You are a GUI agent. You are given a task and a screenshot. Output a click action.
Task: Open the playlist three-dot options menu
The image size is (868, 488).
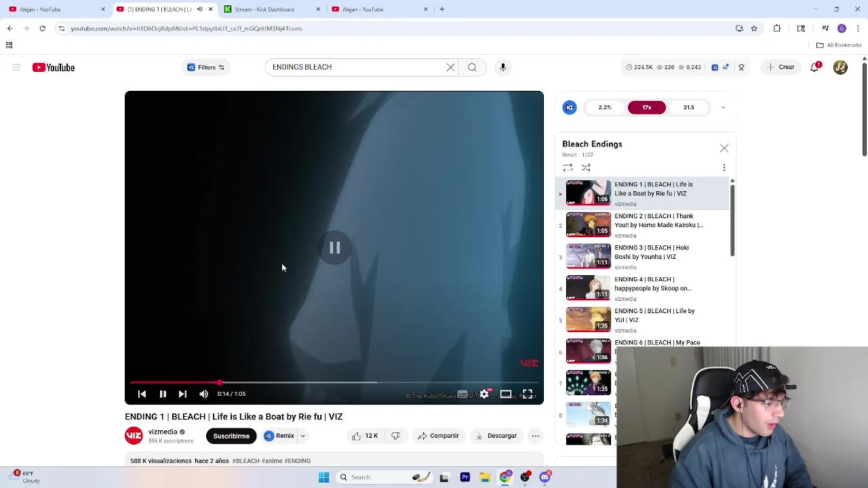pos(724,167)
